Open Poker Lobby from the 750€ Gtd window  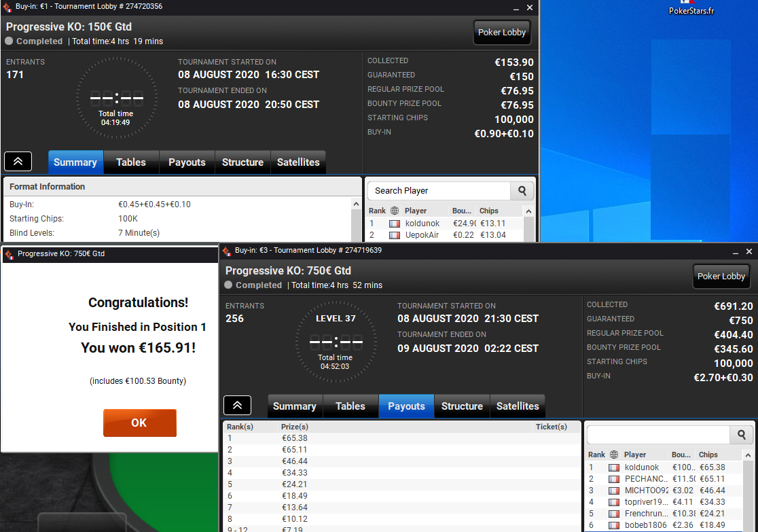721,276
